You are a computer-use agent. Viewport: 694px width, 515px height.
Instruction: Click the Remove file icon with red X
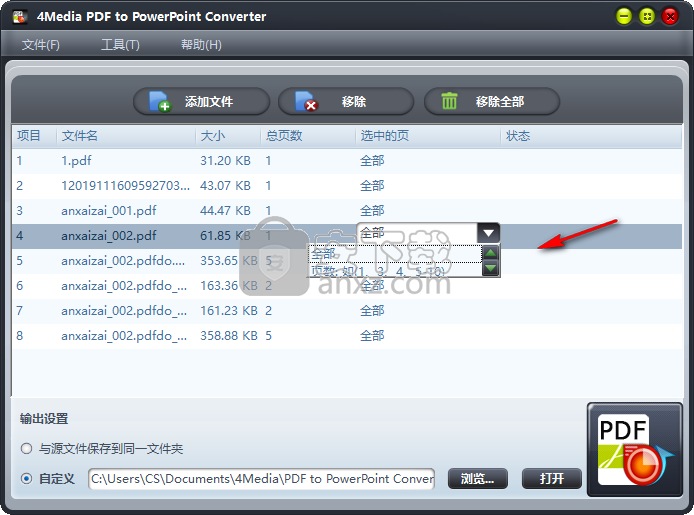tap(306, 101)
